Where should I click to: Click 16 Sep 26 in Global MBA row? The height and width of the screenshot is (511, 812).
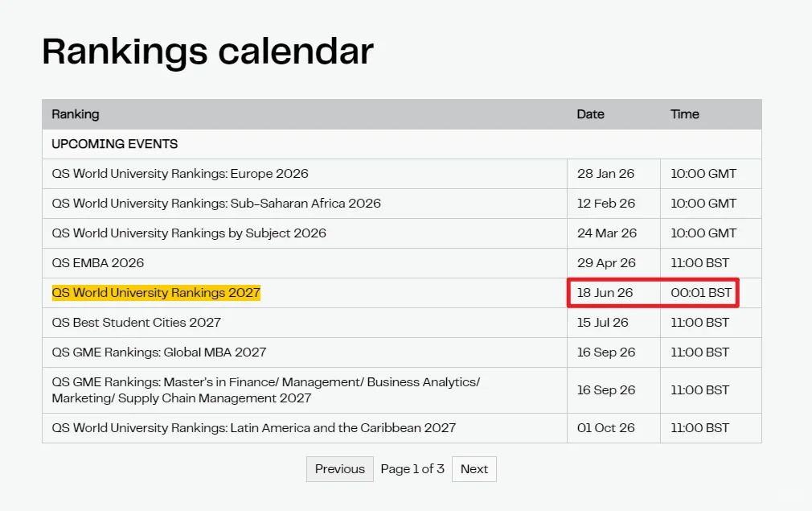click(x=606, y=352)
